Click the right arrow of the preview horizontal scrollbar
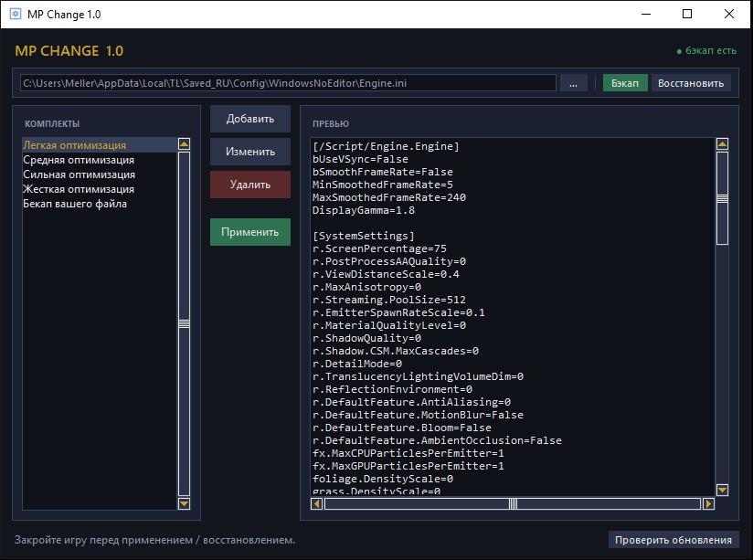This screenshot has width=753, height=560. pyautogui.click(x=708, y=503)
